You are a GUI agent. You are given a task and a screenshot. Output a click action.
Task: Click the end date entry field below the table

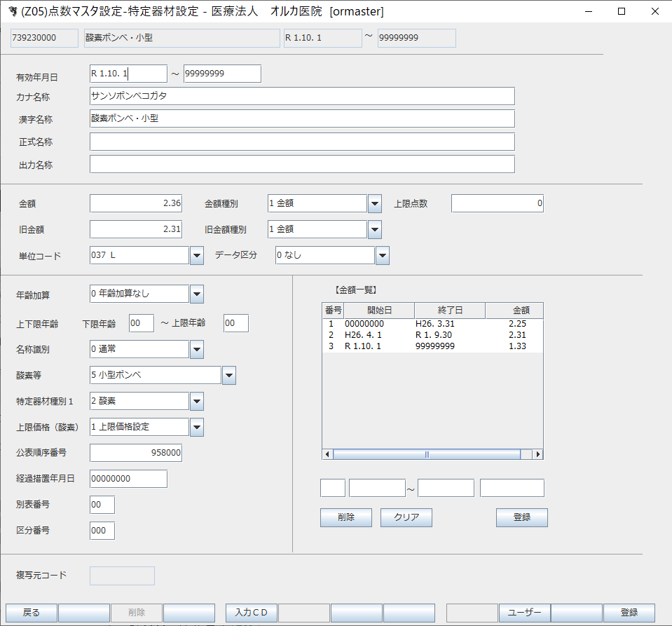tap(446, 489)
